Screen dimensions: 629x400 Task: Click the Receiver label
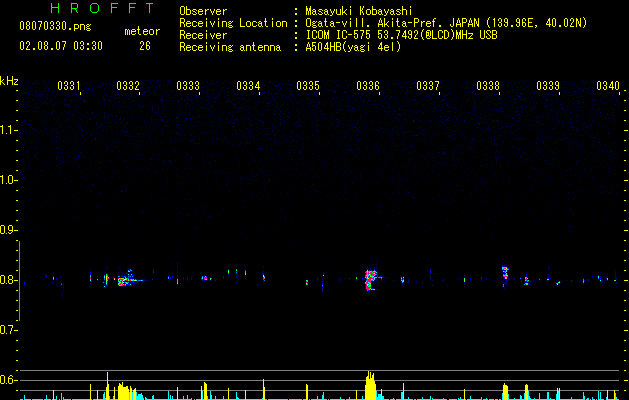coord(203,35)
